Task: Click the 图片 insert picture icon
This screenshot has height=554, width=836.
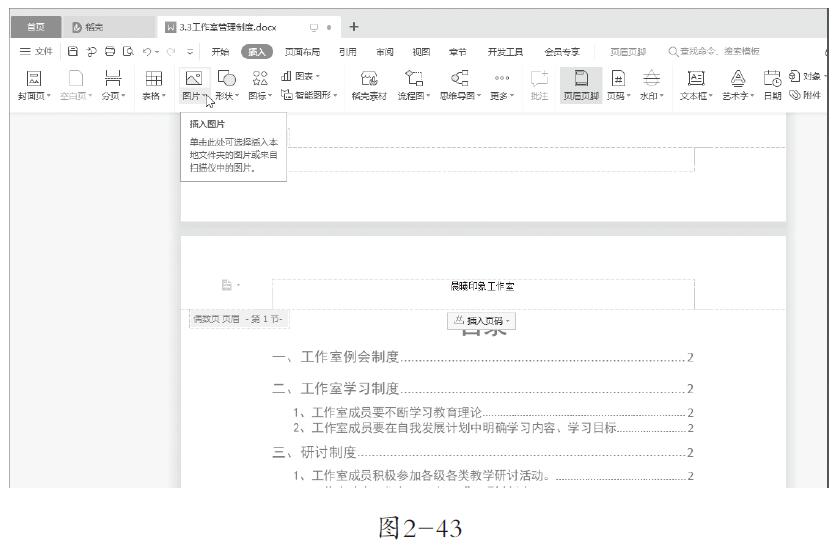Action: (194, 79)
